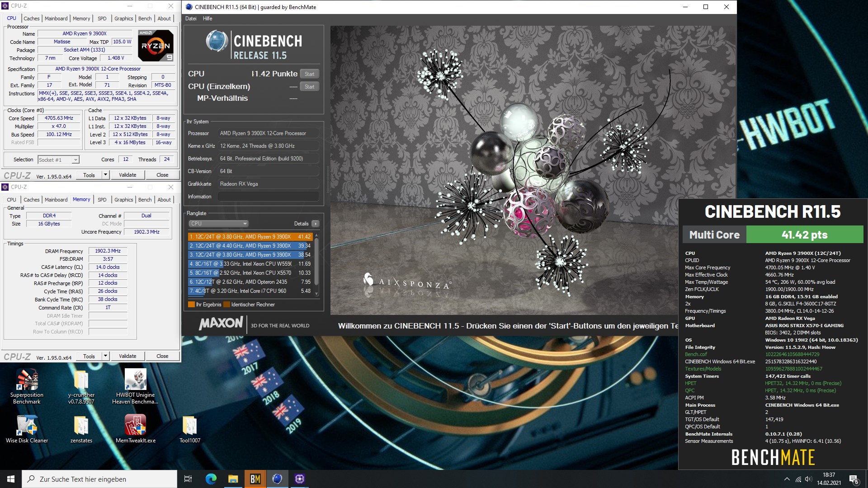Click the green 41.42 pts score bar
The width and height of the screenshot is (868, 488).
[805, 235]
